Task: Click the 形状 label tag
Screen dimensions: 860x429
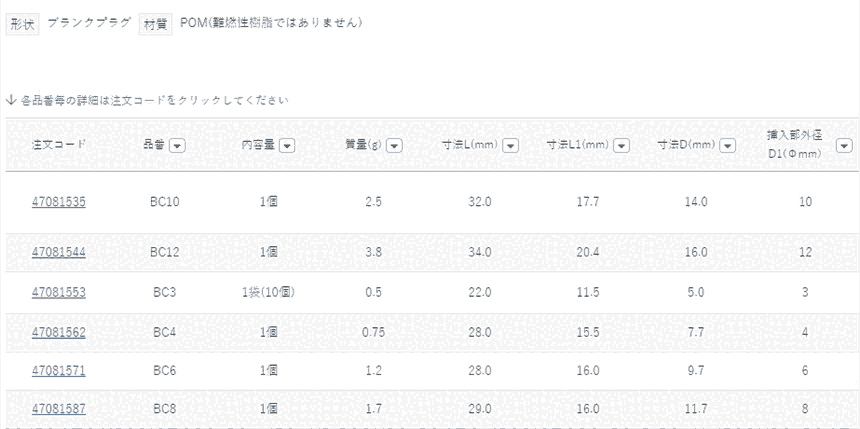Action: coord(22,23)
